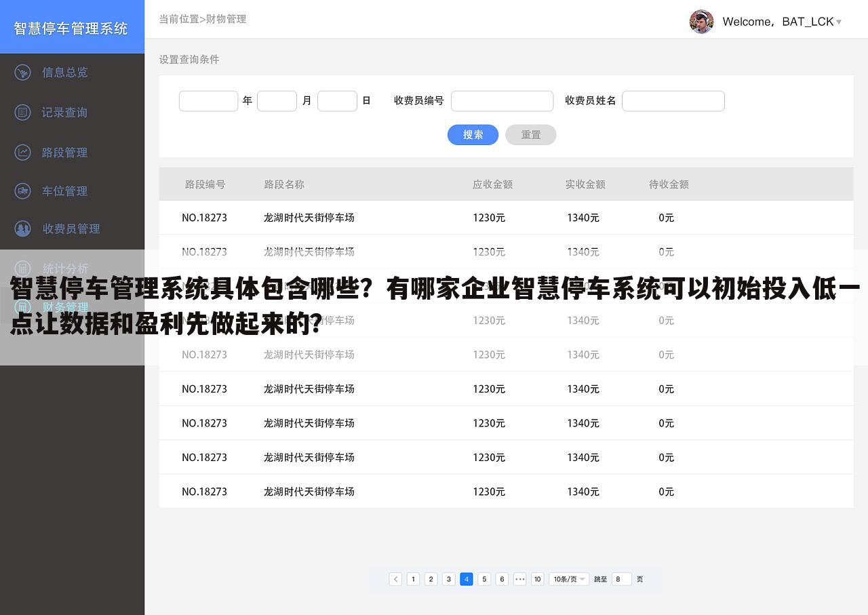868x615 pixels.
Task: Click the blue 搜索 button
Action: coord(473,134)
